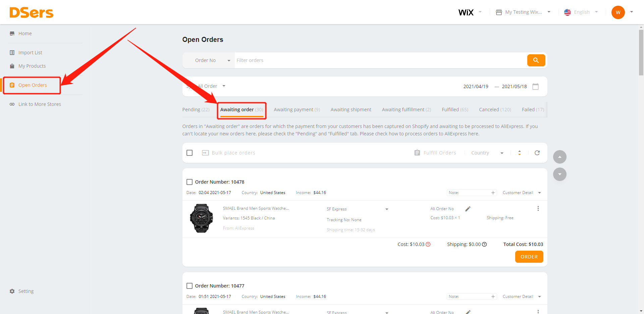Switch to the Awaiting fulfillment tab
This screenshot has width=644, height=314.
[407, 110]
